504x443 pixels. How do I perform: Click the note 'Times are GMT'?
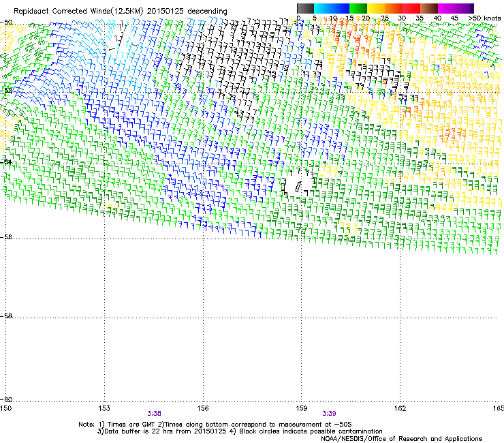(x=130, y=425)
